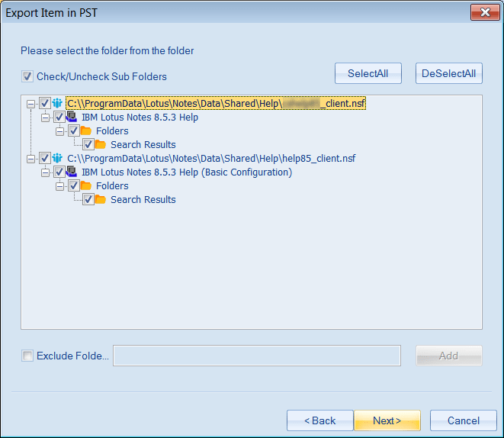The height and width of the screenshot is (438, 504).
Task: Select 'Search Results' label under first Help database
Action: click(x=143, y=145)
